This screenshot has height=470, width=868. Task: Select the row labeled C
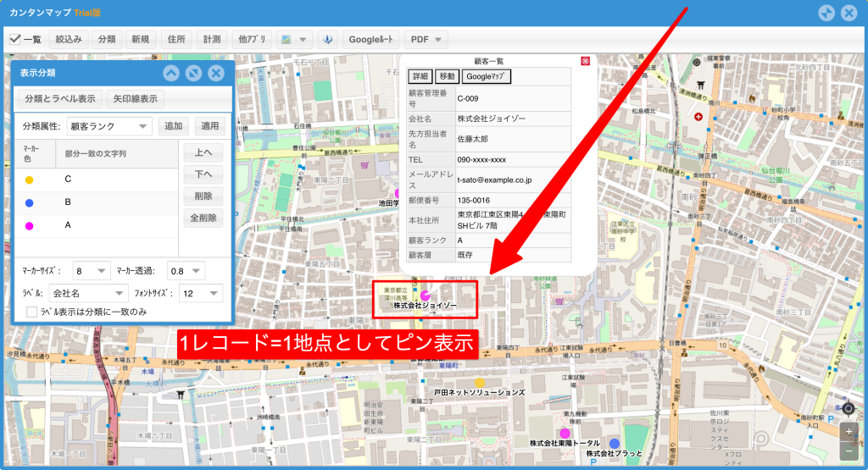tap(97, 180)
